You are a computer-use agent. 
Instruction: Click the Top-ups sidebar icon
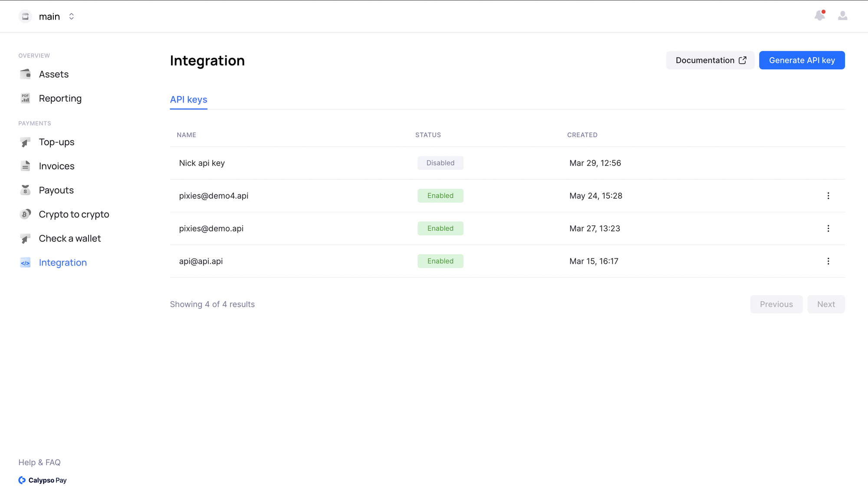point(26,142)
